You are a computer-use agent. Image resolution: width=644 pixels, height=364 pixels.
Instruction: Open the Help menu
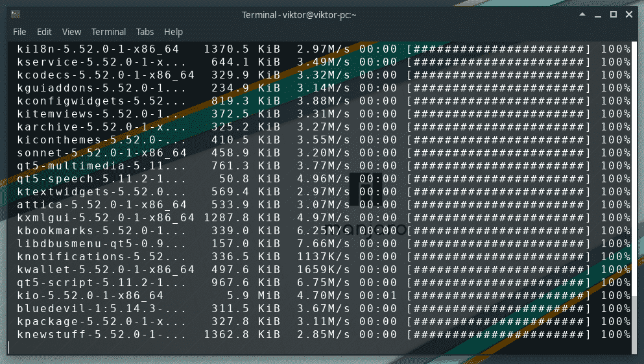coord(173,32)
